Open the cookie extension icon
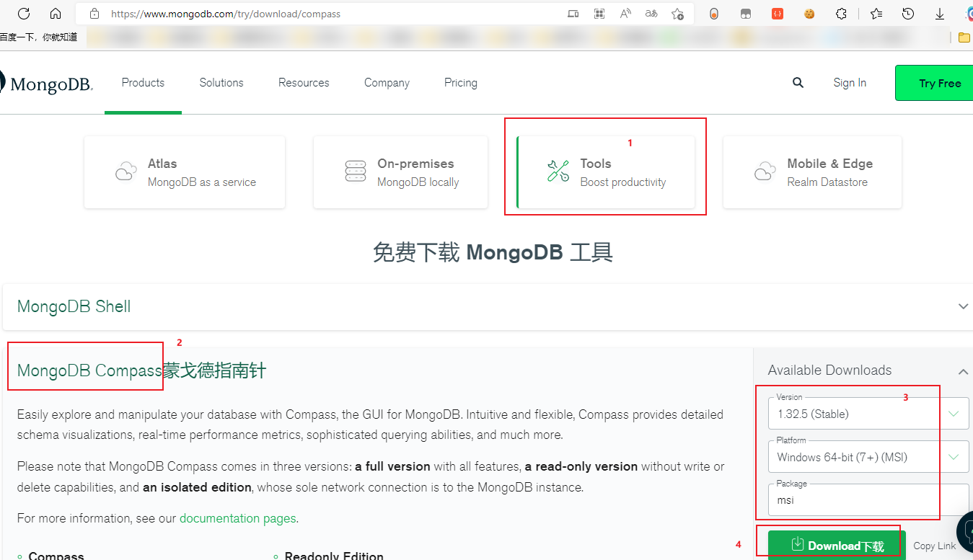 click(809, 14)
